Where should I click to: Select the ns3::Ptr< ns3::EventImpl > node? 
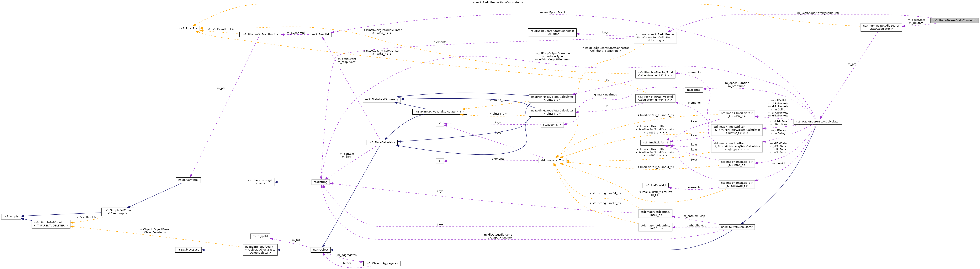(260, 35)
